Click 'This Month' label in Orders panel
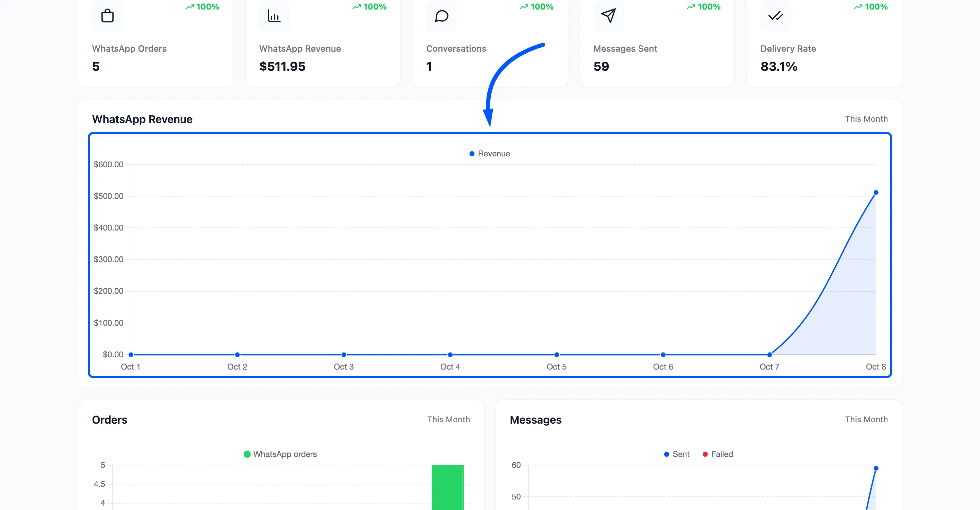Screen dimensions: 980x510 pos(448,419)
